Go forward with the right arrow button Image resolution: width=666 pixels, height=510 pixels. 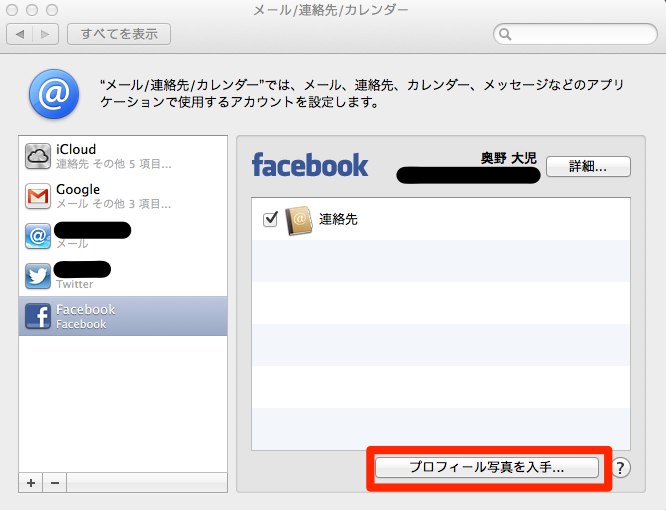45,34
